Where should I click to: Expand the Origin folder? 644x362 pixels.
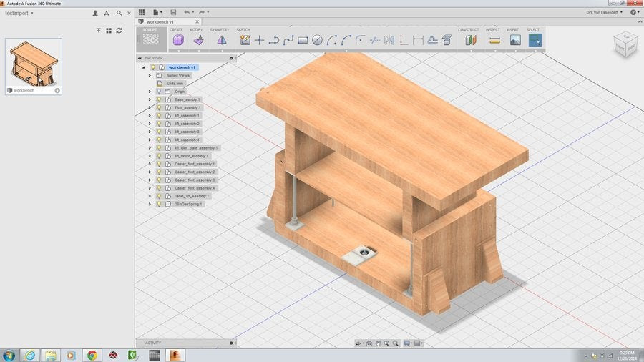click(x=150, y=92)
